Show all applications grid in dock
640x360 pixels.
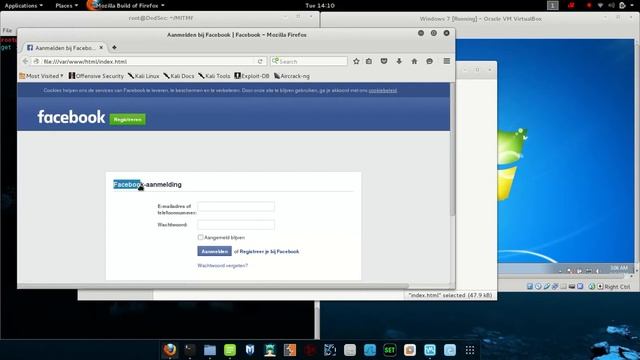pos(470,350)
